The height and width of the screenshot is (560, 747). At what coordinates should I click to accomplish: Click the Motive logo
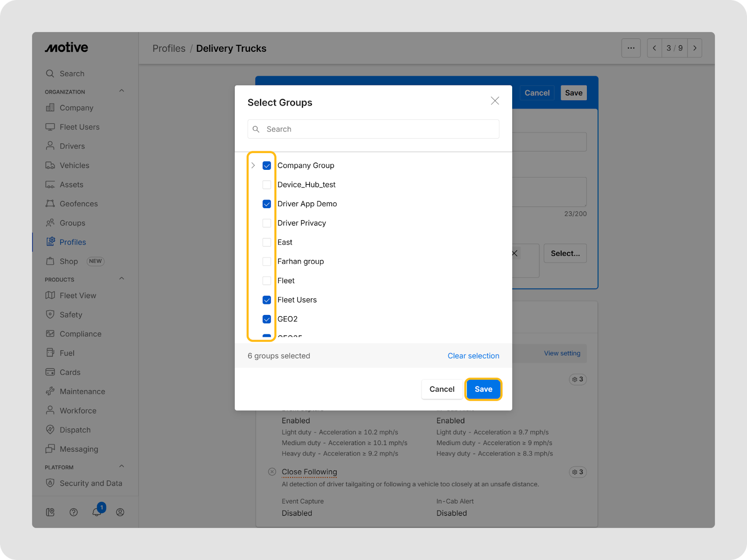[x=66, y=48]
